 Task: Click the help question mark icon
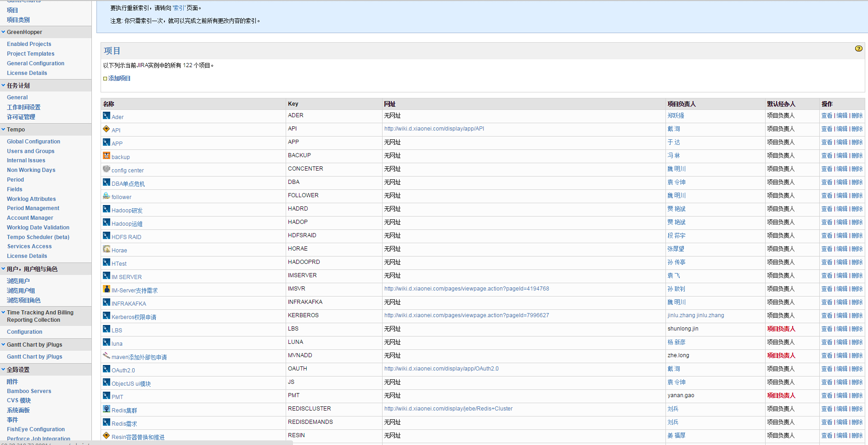click(858, 49)
